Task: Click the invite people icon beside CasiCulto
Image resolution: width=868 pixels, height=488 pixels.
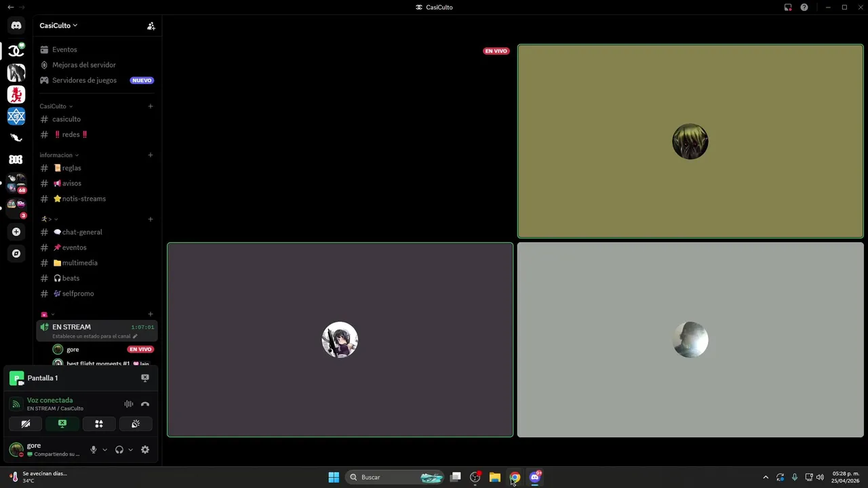Action: pos(151,26)
